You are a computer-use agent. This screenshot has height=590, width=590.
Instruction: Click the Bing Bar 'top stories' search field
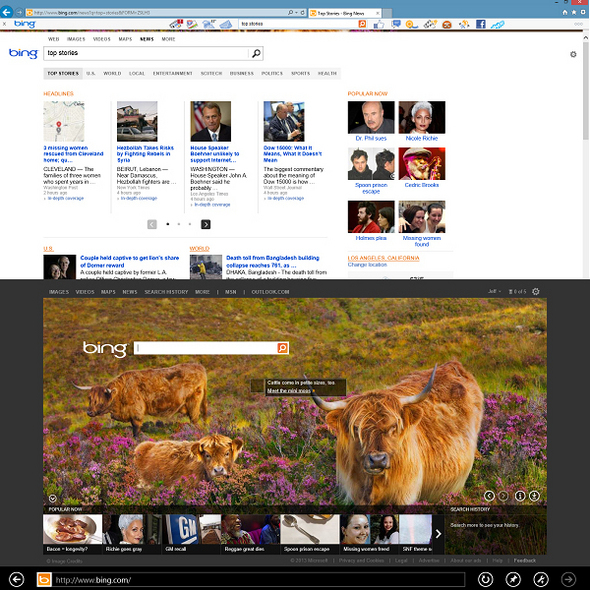coord(297,24)
